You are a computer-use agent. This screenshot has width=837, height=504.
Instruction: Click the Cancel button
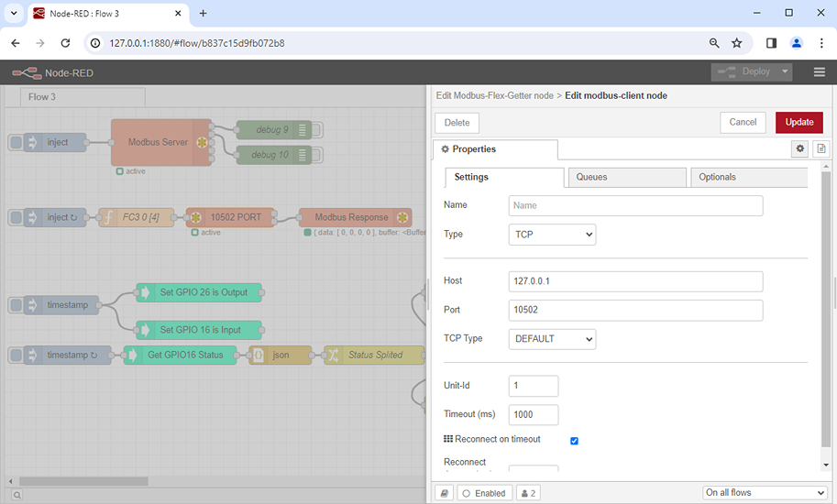click(742, 122)
